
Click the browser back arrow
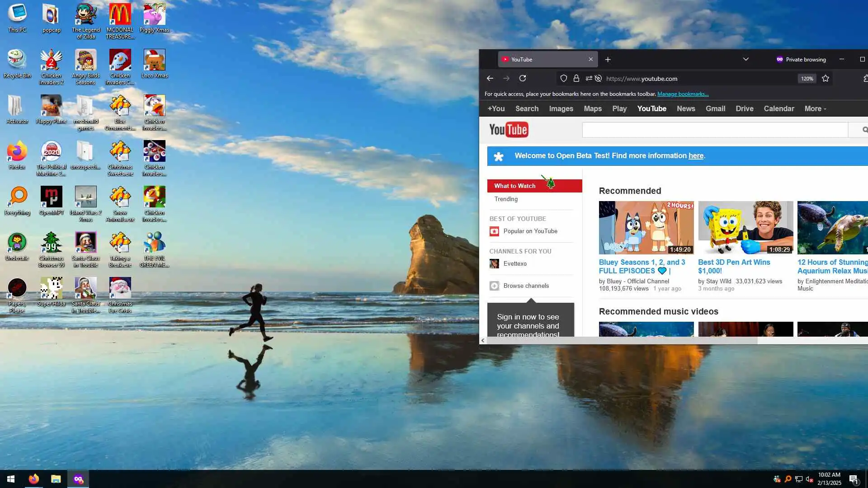point(490,78)
